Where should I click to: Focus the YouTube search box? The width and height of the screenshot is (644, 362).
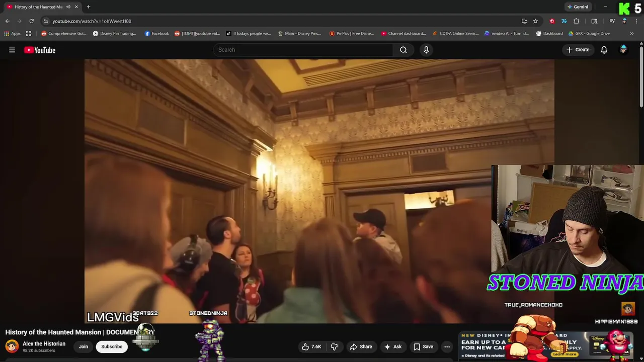pos(303,50)
